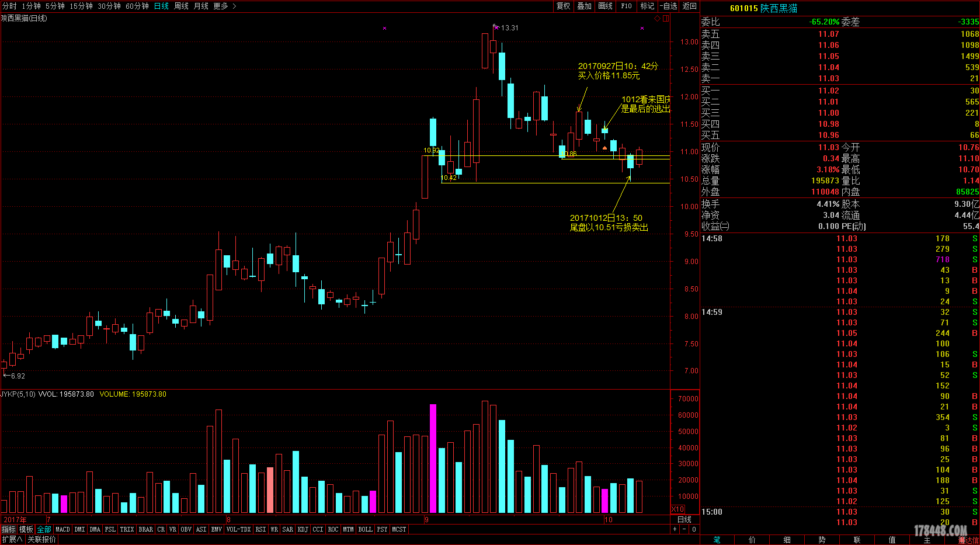Viewport: 980px width, 545px height.
Task: Select the BOLL indicator
Action: [x=365, y=529]
